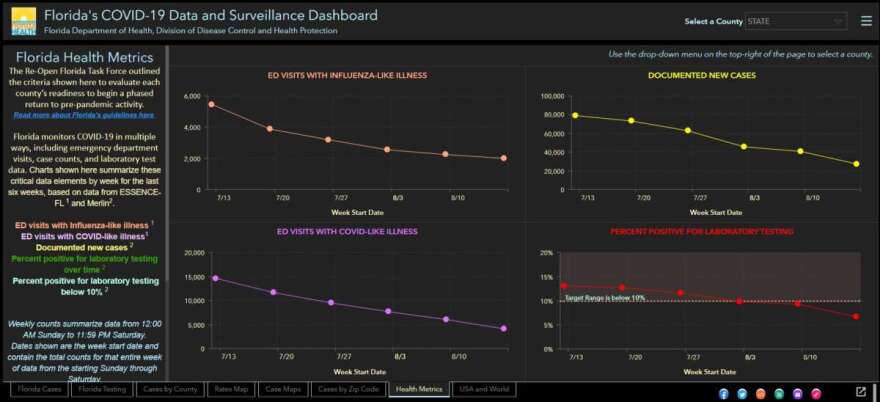Click the green round footer icon
Viewport: 880px width, 402px height.
point(779,393)
